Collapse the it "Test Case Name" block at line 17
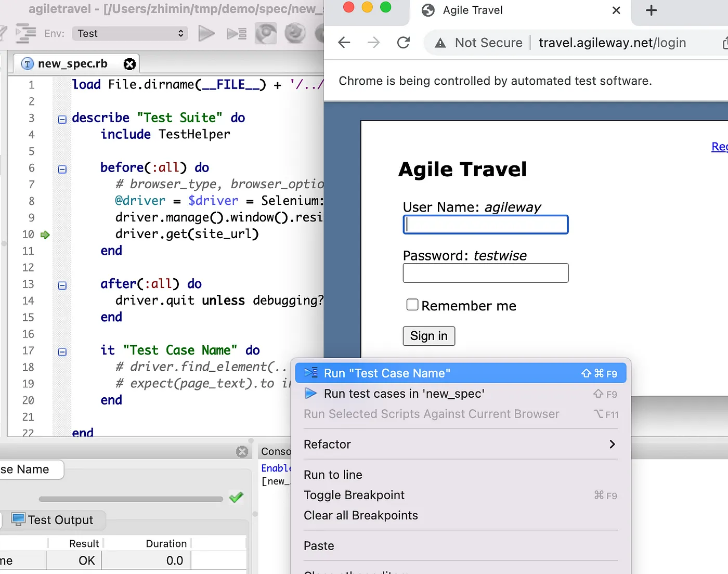728x574 pixels. point(62,352)
